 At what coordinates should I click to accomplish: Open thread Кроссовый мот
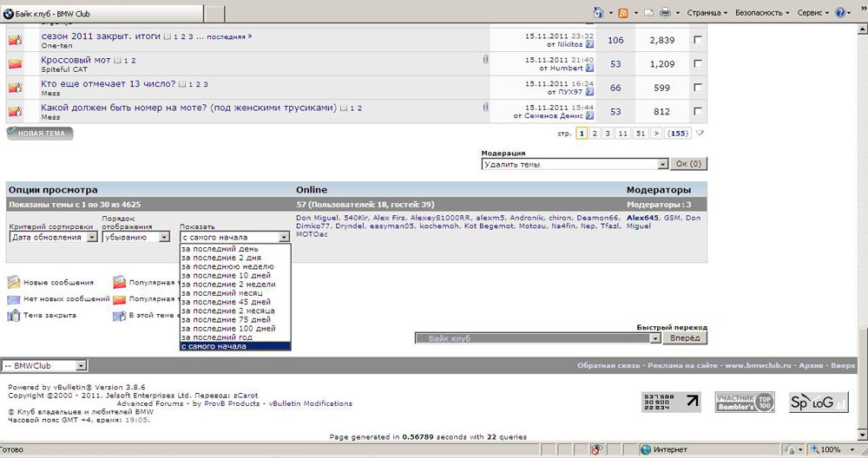tap(76, 60)
